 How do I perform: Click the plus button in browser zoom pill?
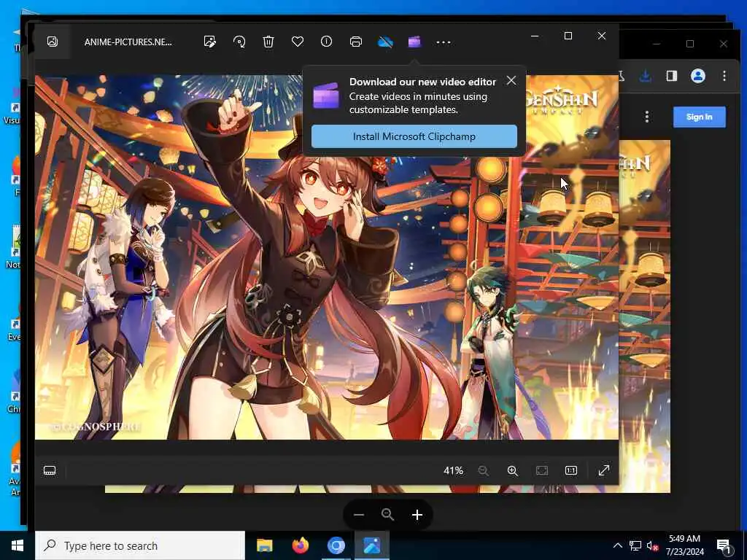click(x=417, y=515)
